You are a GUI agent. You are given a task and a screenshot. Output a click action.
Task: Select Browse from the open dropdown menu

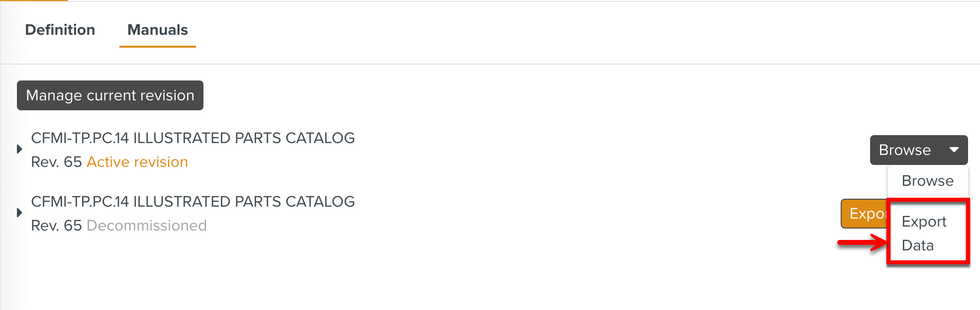click(927, 180)
